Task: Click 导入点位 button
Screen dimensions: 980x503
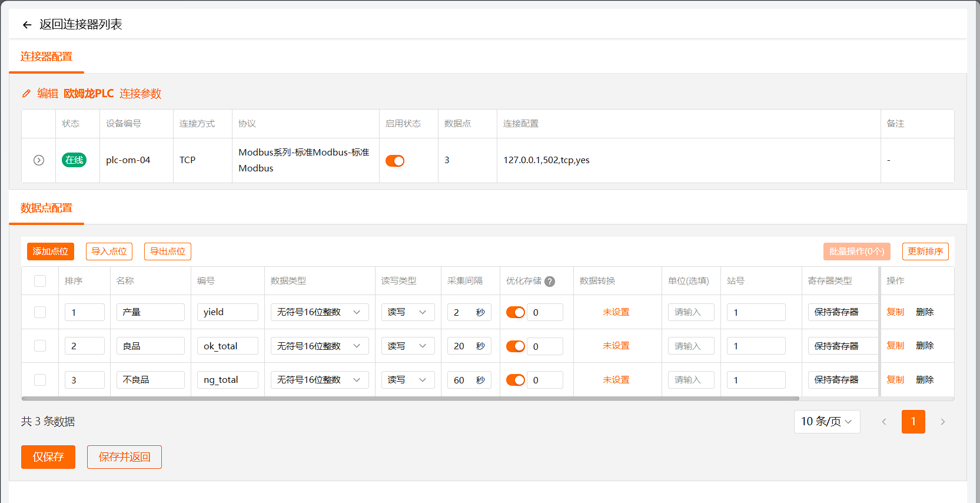Action: pyautogui.click(x=109, y=251)
